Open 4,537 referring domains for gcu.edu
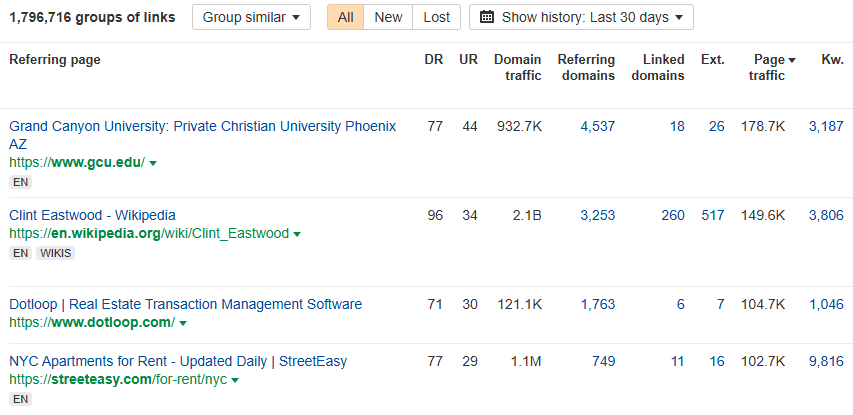This screenshot has width=853, height=415. (x=597, y=126)
